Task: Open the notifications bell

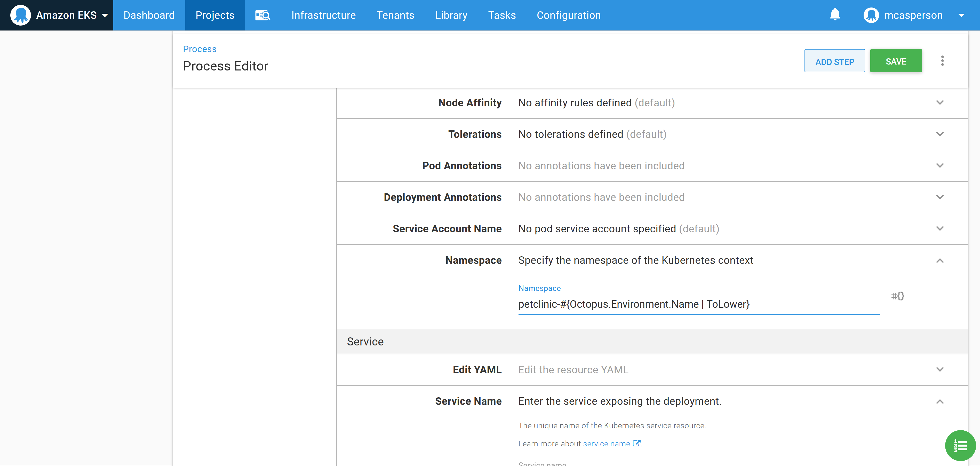Action: (x=835, y=14)
